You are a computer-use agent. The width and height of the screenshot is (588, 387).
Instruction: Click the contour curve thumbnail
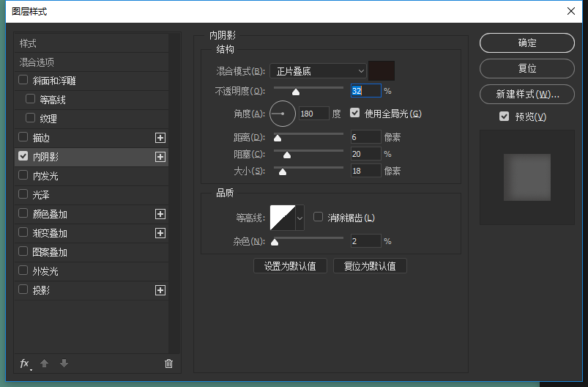[283, 218]
